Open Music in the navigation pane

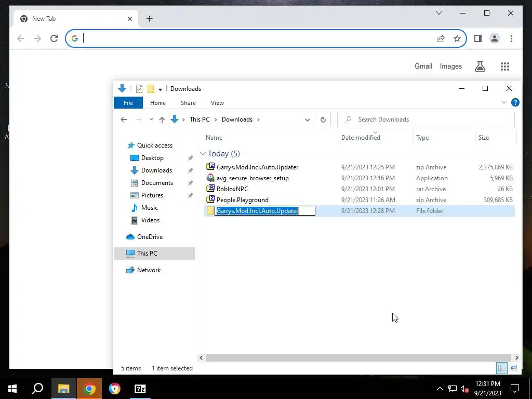pos(149,208)
